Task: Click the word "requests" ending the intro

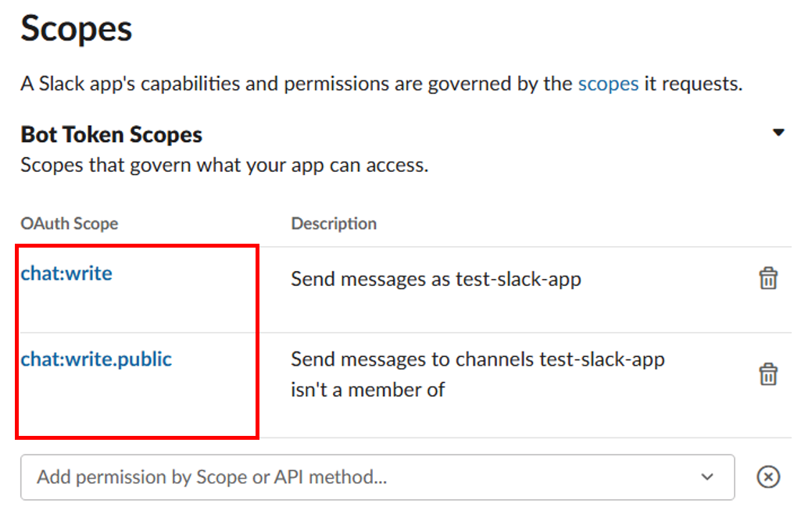Action: [x=707, y=84]
